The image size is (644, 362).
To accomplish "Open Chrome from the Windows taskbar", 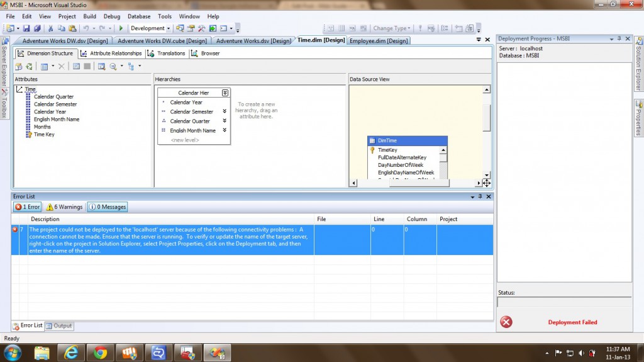I will click(99, 353).
